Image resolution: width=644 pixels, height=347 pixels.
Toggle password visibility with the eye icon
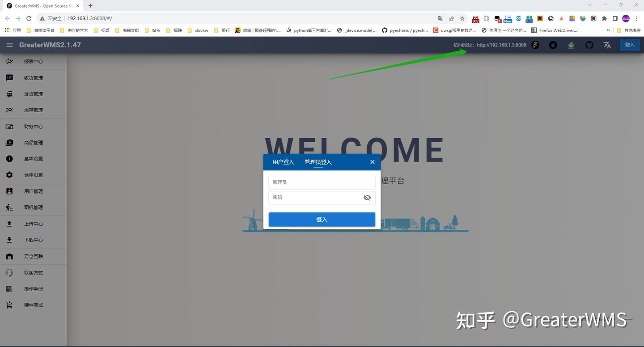click(367, 197)
